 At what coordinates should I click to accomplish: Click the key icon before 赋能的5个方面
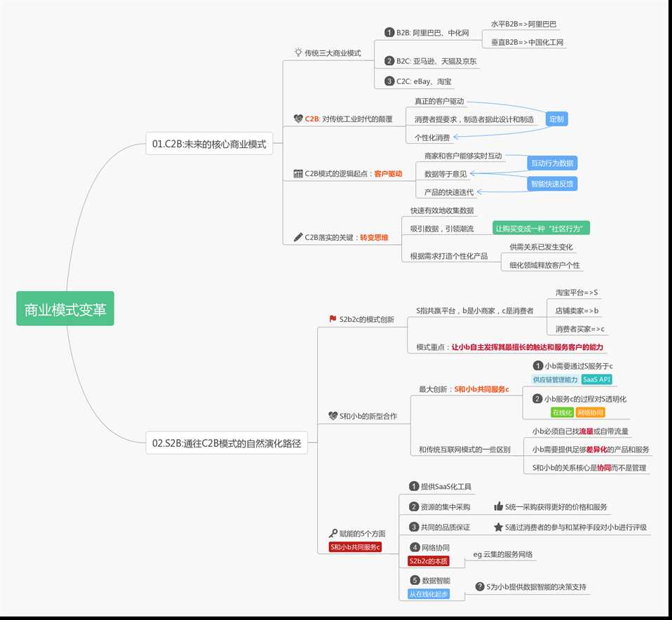pyautogui.click(x=333, y=534)
